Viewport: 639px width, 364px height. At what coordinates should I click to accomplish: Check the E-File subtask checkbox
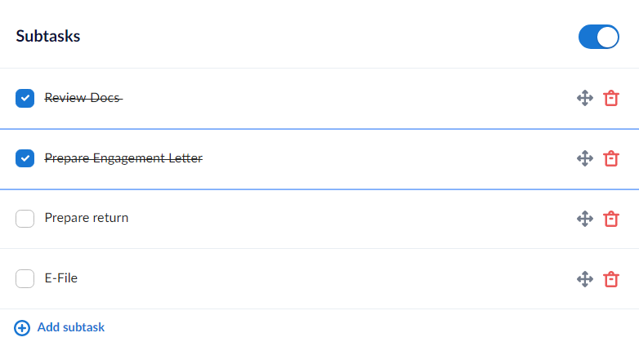(25, 279)
